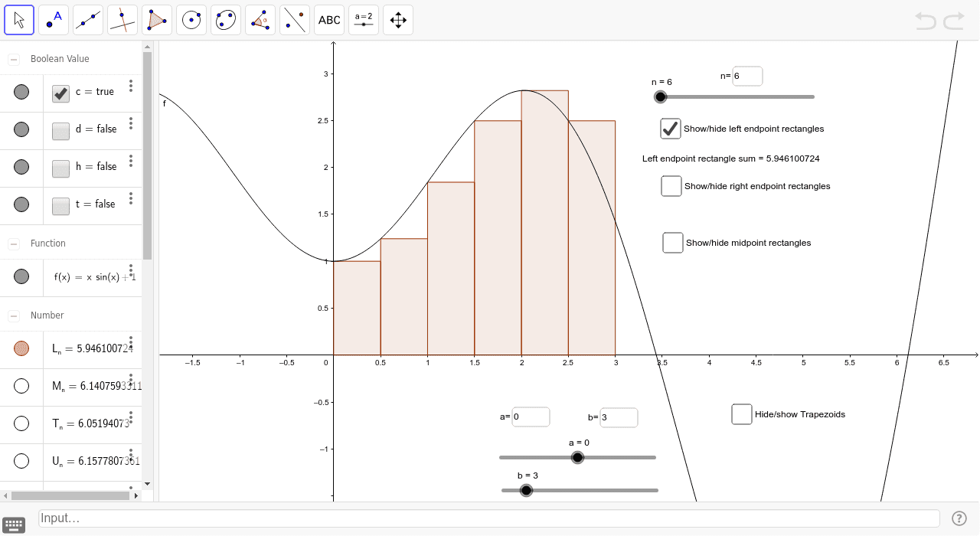Select the Polygon tool
This screenshot has height=536, width=980.
click(157, 20)
